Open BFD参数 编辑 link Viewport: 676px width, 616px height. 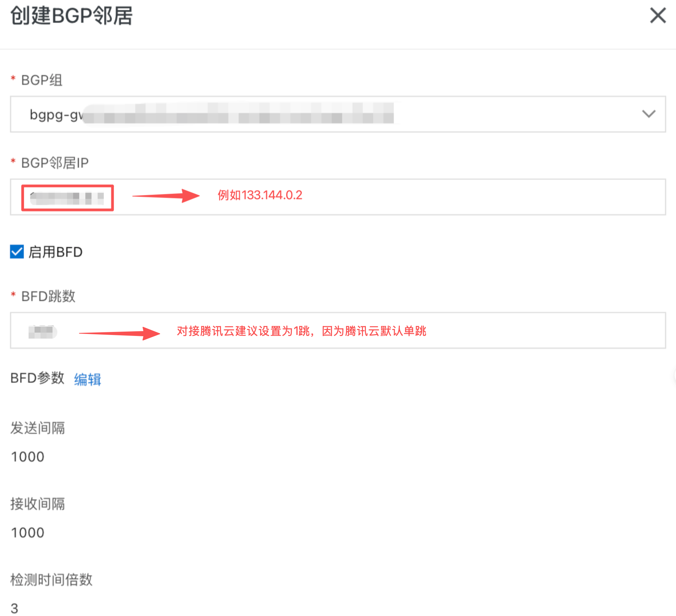click(x=87, y=379)
